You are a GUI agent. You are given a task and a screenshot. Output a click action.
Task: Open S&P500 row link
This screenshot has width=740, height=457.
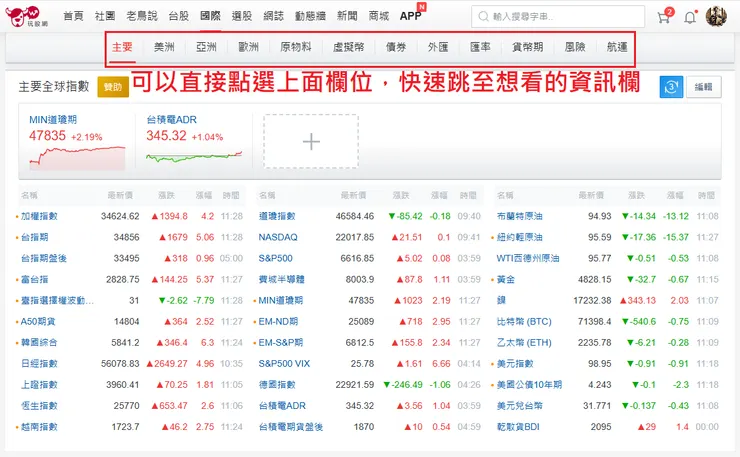[x=276, y=258]
